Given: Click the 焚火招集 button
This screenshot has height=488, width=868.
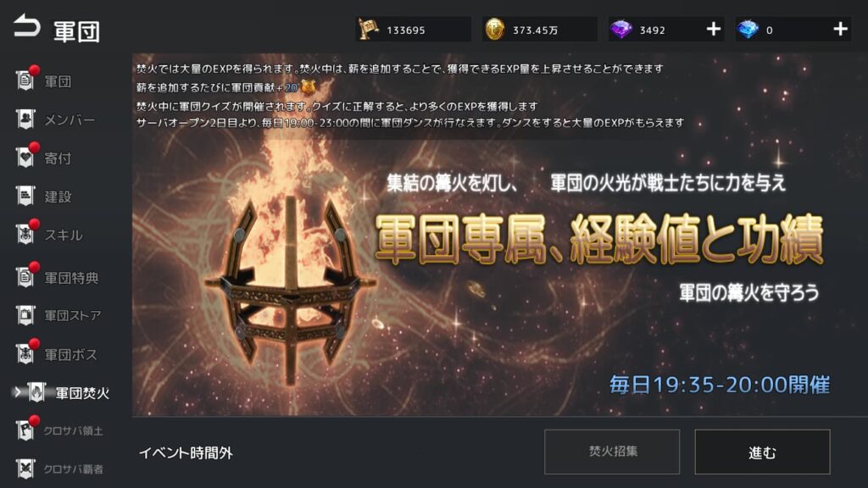Looking at the screenshot, I should 612,452.
